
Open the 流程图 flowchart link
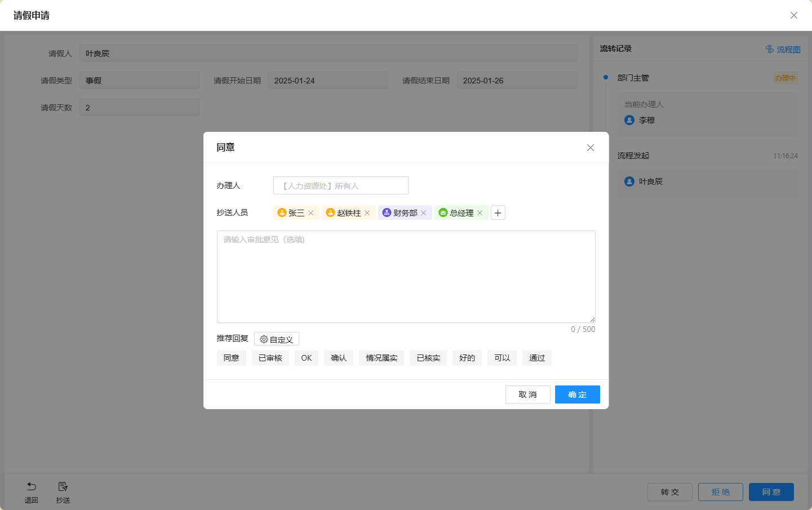[x=783, y=50]
